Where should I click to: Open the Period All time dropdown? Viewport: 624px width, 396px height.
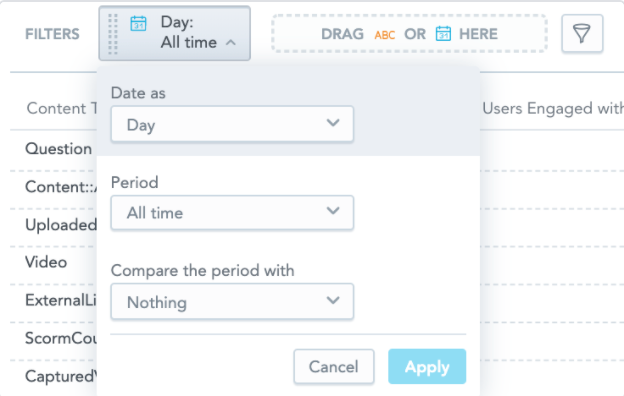(x=232, y=213)
